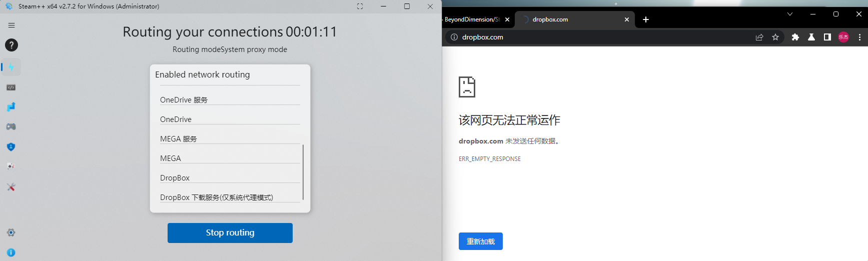Open the 乐杰 profile avatar
This screenshot has height=261, width=868.
843,37
